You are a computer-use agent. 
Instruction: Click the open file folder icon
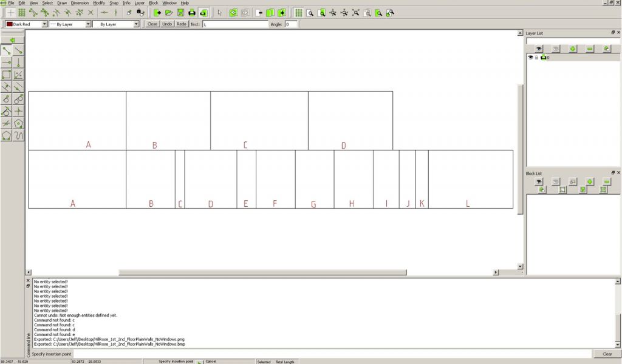tap(169, 12)
